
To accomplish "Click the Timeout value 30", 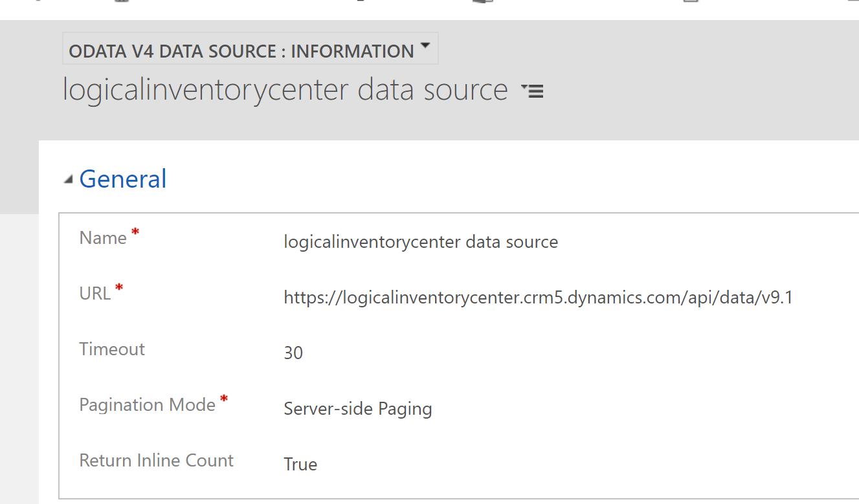I will (293, 353).
